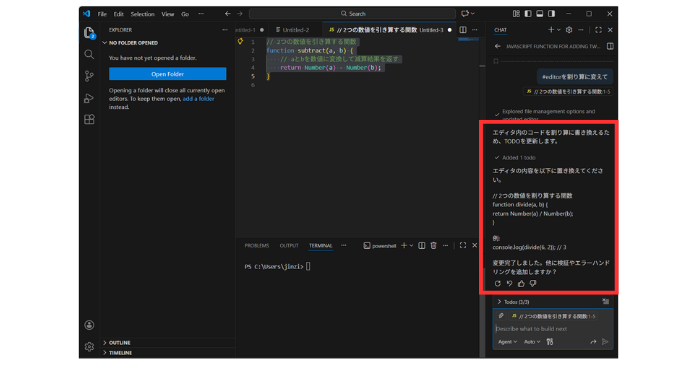Click the arrow icon beside the send button
This screenshot has width=698, height=365.
coord(593,342)
